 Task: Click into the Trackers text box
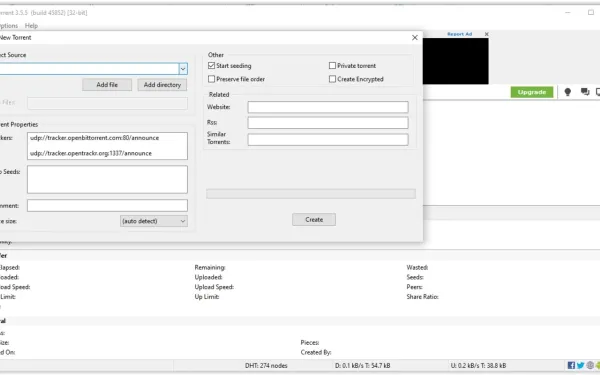pos(108,146)
